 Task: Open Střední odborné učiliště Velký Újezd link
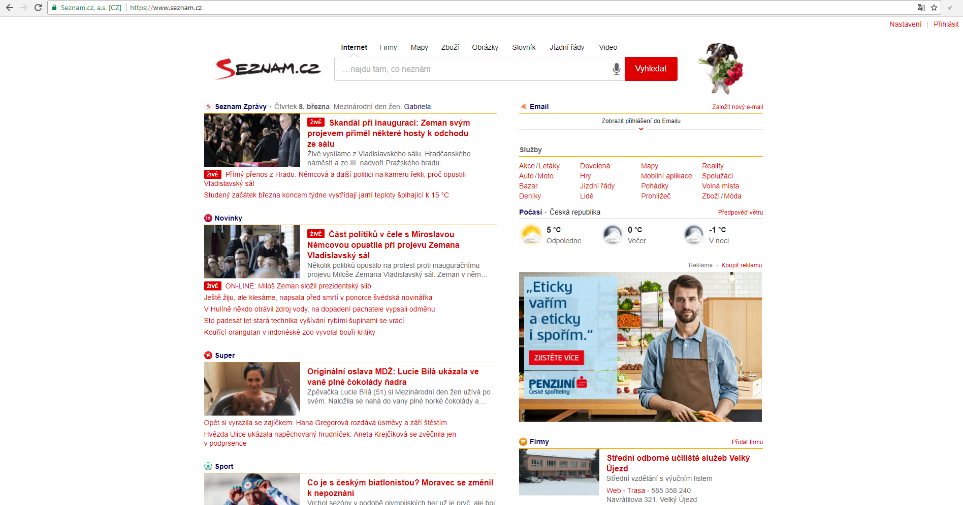[x=678, y=463]
